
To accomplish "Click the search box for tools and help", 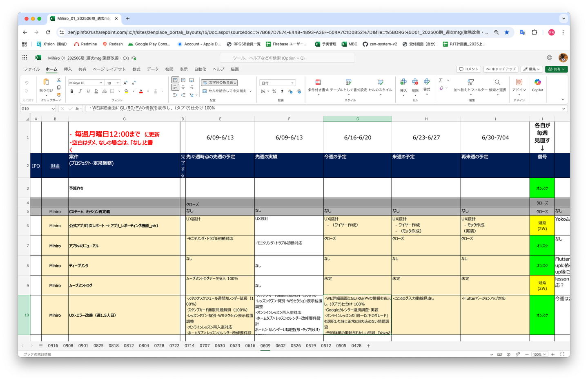I will click(287, 58).
